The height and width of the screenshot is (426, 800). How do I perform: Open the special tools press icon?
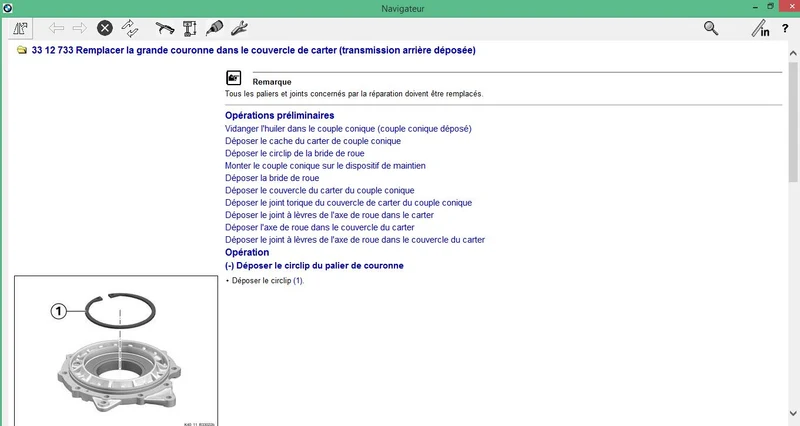point(190,28)
